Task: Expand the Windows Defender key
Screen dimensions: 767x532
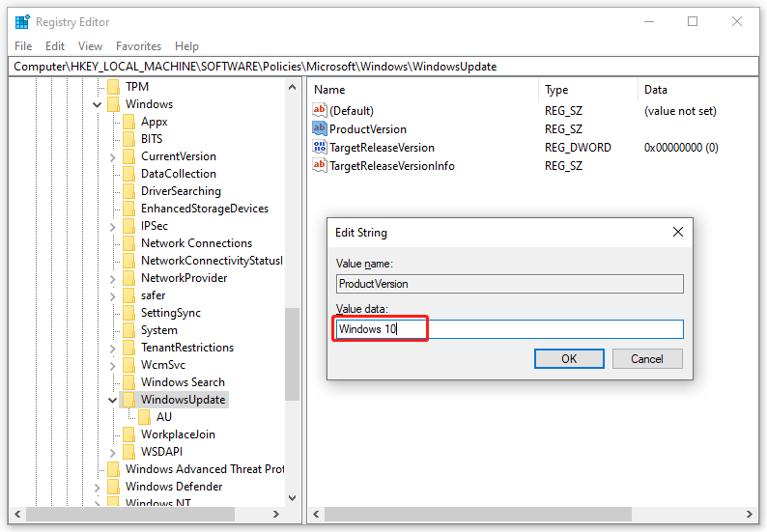Action: pos(97,487)
